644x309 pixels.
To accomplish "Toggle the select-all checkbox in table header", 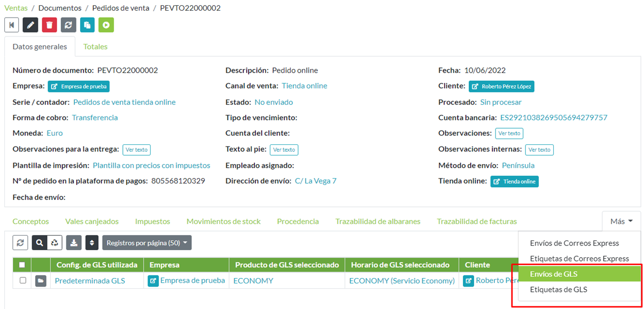I will [x=22, y=265].
